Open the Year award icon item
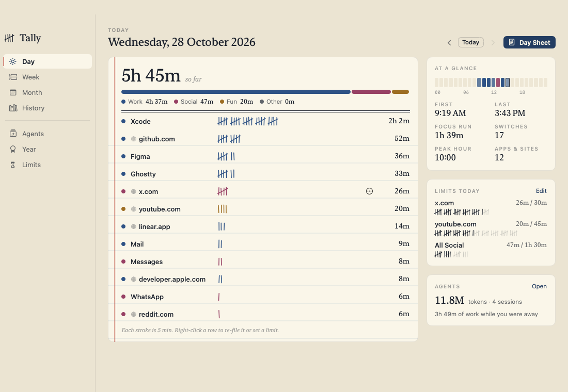 (13, 149)
